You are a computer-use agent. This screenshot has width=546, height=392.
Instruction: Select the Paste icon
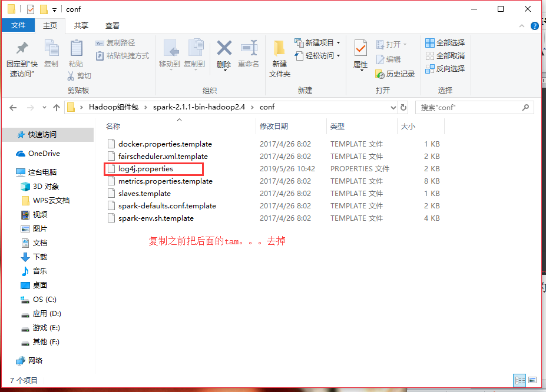[75, 50]
